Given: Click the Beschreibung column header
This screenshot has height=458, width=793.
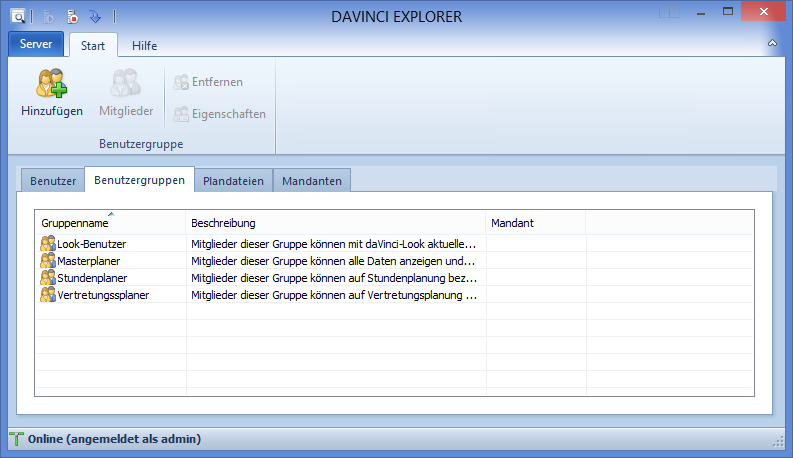Looking at the screenshot, I should tap(335, 222).
